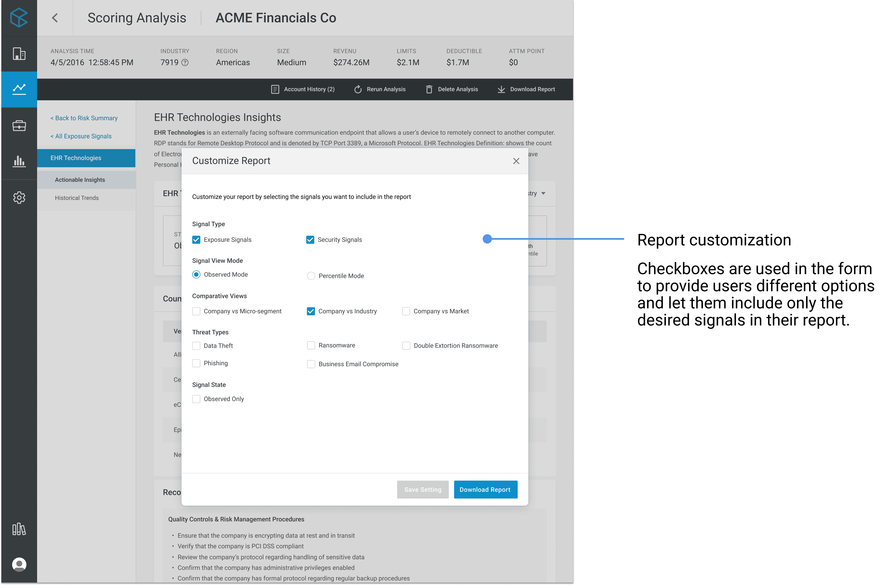The image size is (888, 588).
Task: Select EHR Technologies in side navigation
Action: (x=86, y=158)
